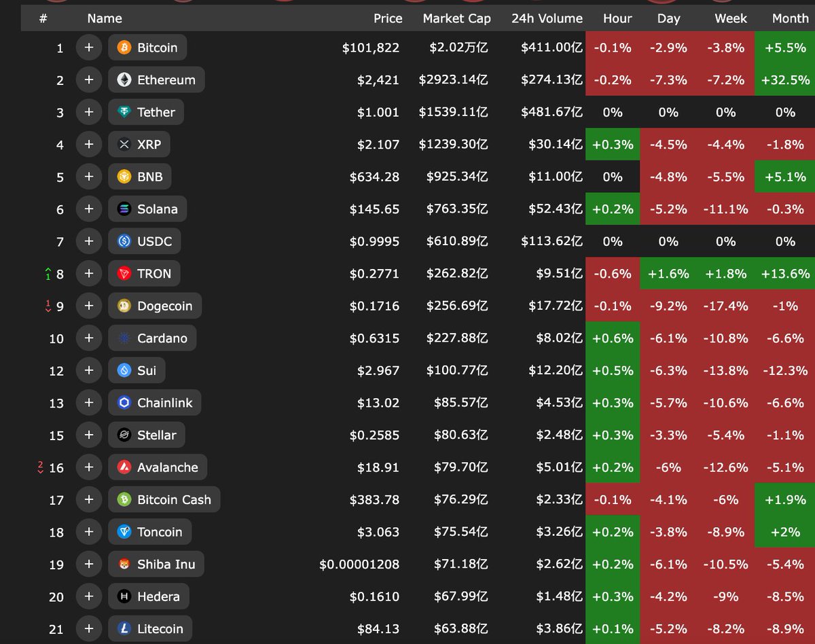
Task: Click Dogecoin's week change -17.4%
Action: 725,306
